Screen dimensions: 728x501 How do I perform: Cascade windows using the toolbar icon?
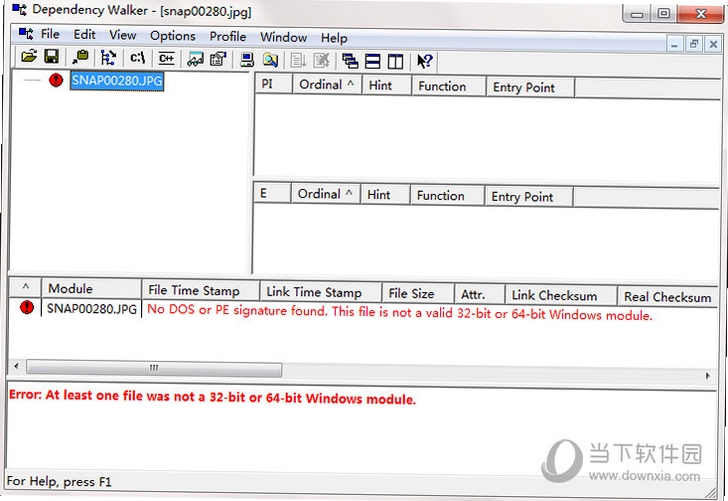tap(350, 61)
